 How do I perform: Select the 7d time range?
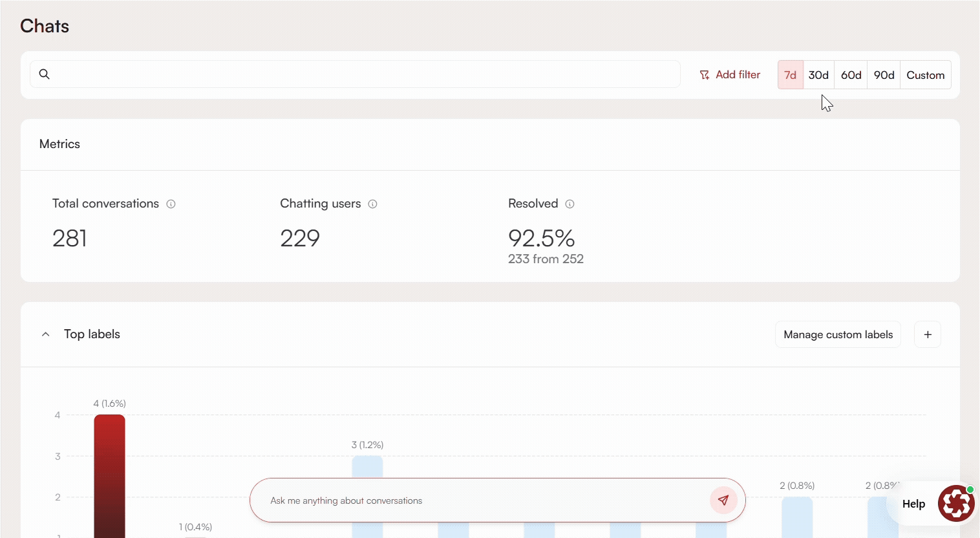(790, 75)
